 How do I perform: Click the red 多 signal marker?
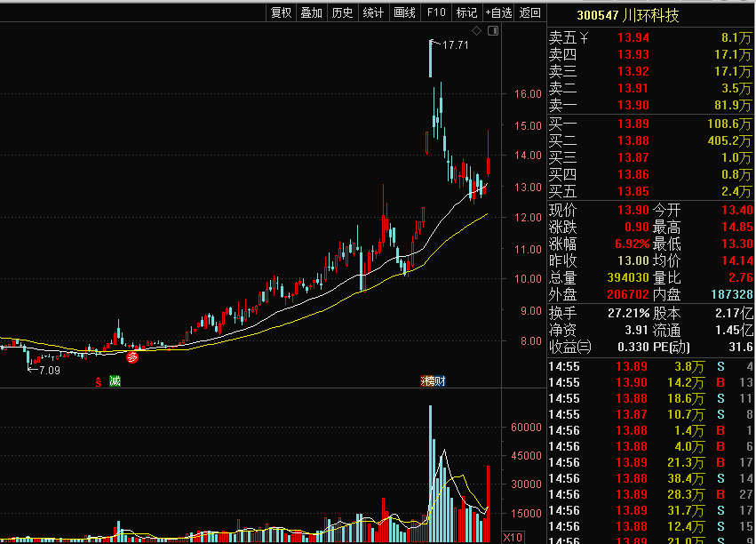[x=132, y=356]
